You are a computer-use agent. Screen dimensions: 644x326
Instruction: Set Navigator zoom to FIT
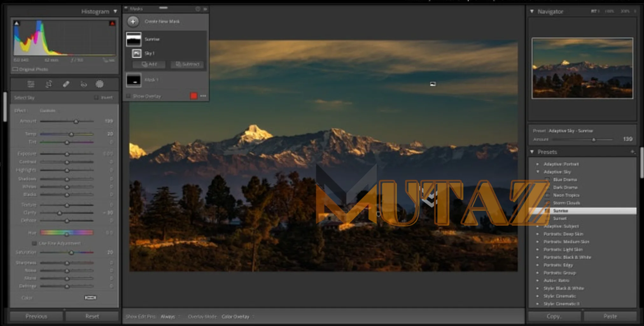[x=594, y=11]
